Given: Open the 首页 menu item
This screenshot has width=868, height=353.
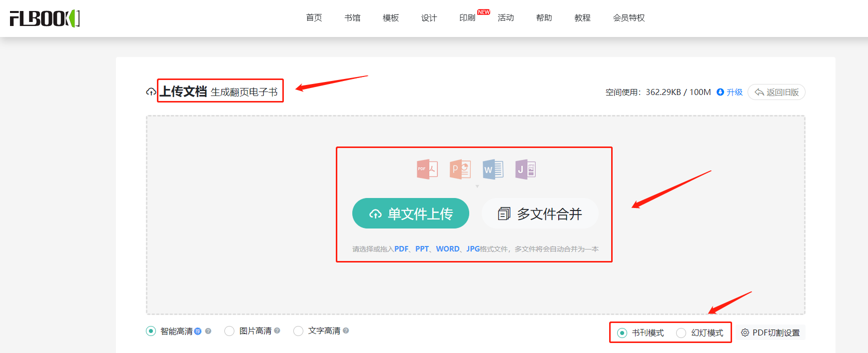Looking at the screenshot, I should (x=314, y=18).
